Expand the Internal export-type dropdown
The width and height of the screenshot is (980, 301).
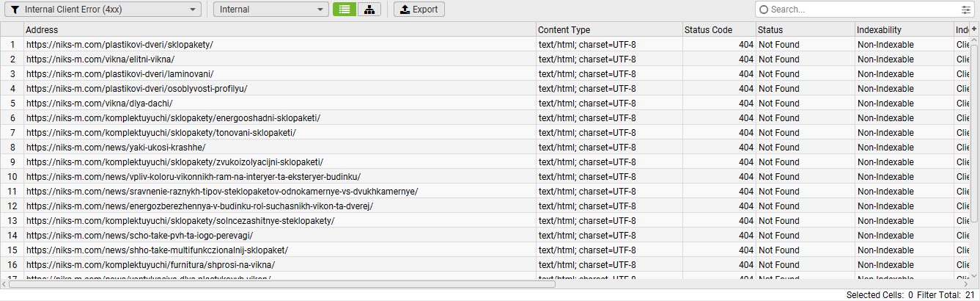tap(271, 10)
